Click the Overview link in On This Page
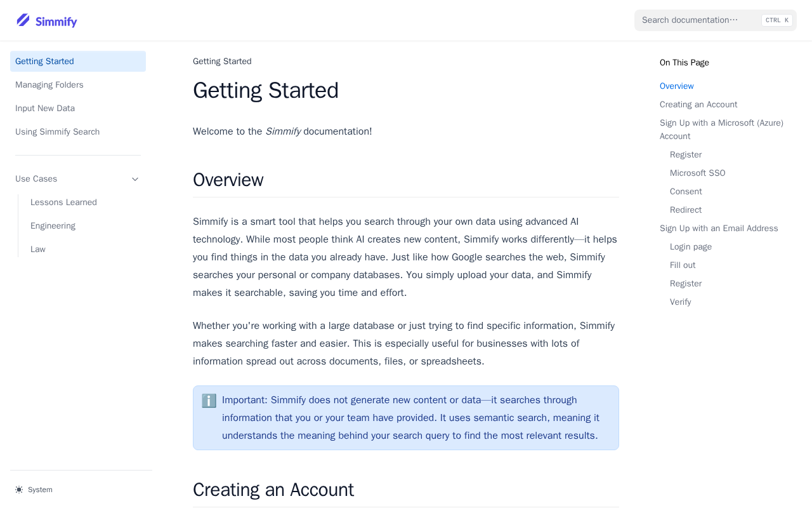 point(677,86)
